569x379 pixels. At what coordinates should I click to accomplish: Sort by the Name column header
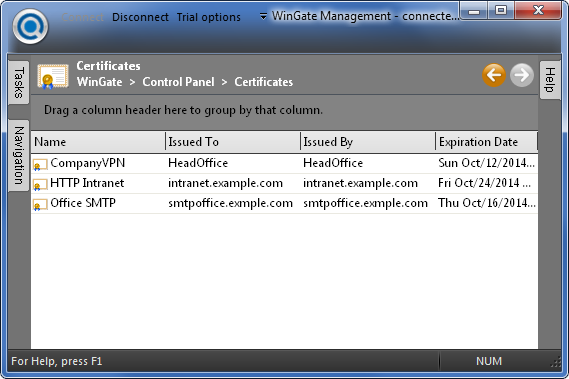tap(98, 142)
